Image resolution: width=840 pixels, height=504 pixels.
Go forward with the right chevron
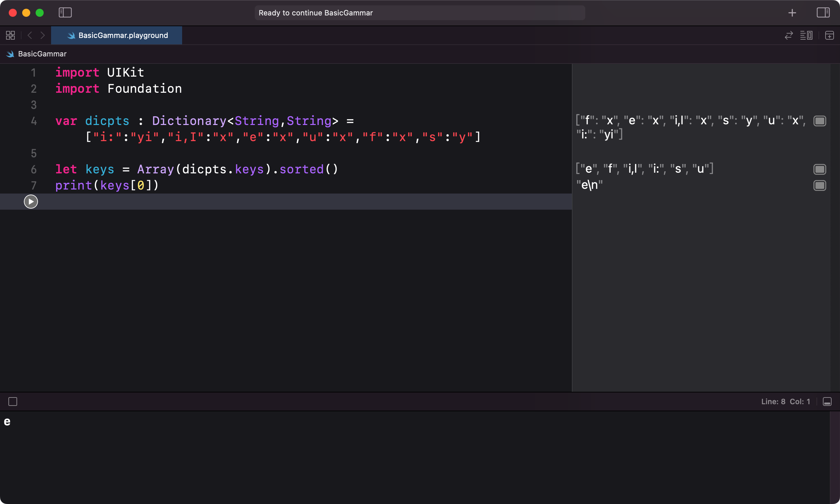click(x=42, y=35)
